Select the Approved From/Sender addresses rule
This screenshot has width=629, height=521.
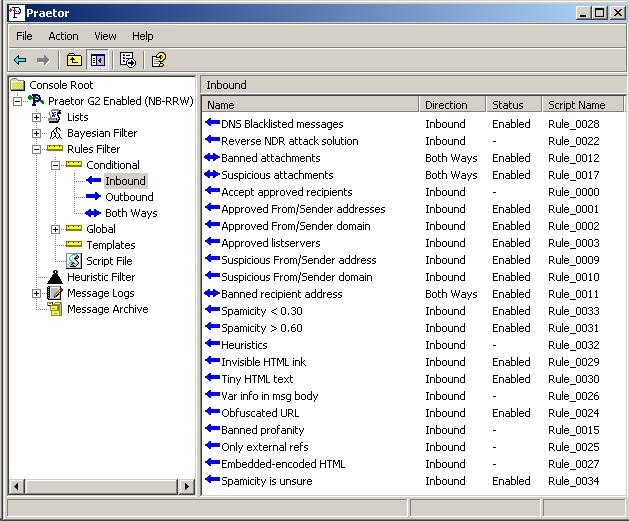coord(303,209)
